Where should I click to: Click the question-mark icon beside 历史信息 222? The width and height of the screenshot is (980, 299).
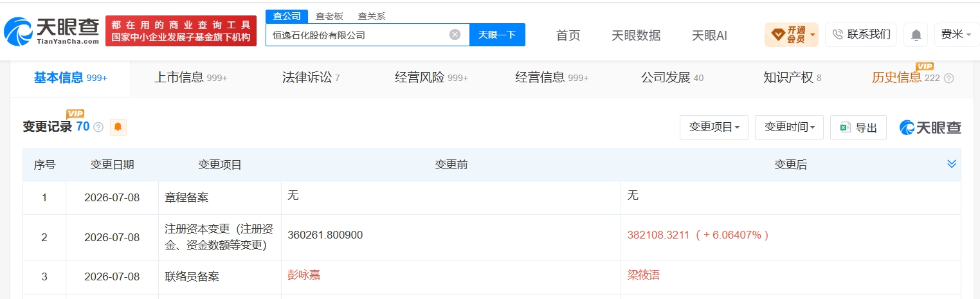[x=948, y=78]
